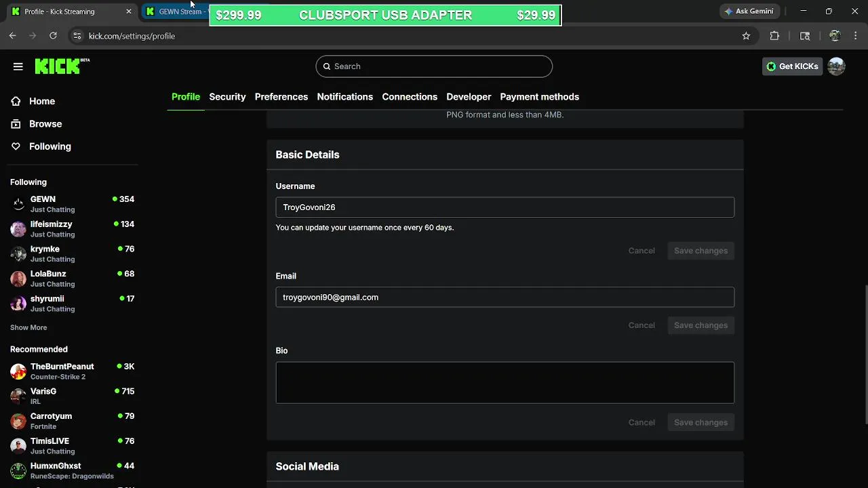The height and width of the screenshot is (488, 868).
Task: Click into the Search field
Action: pyautogui.click(x=434, y=66)
